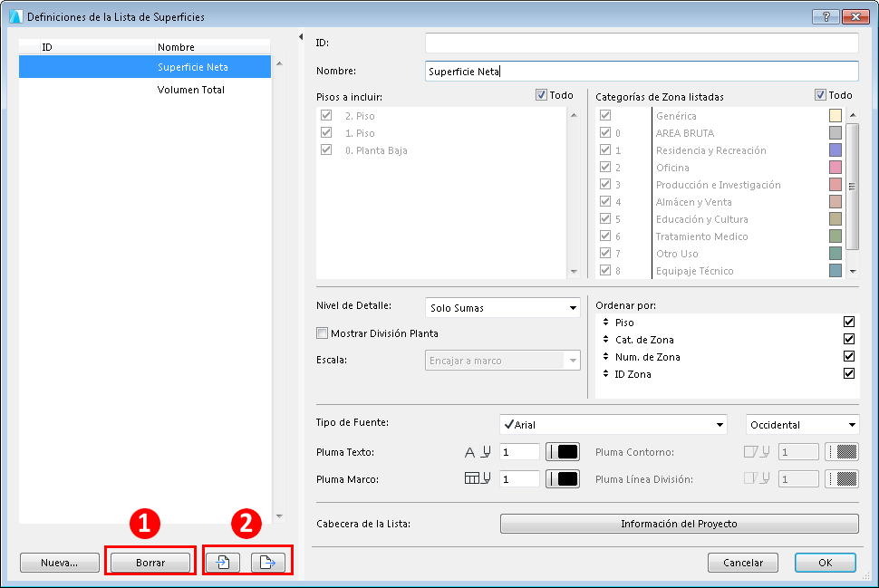Click the Tratamiento Medico category row
The image size is (879, 588).
pos(720,236)
